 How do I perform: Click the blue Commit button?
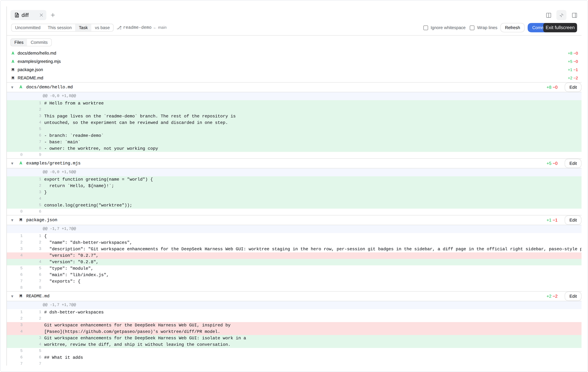[536, 28]
